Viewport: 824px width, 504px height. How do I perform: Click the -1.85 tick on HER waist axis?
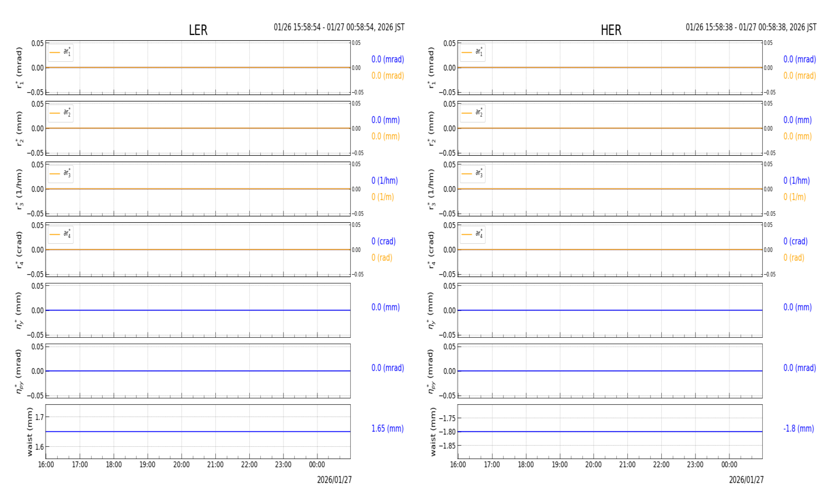tap(447, 446)
